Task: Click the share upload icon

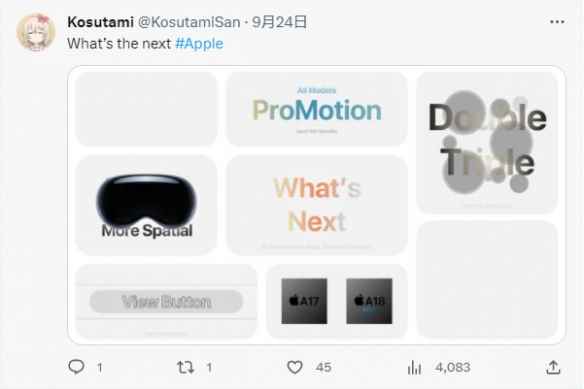Action: point(553,367)
